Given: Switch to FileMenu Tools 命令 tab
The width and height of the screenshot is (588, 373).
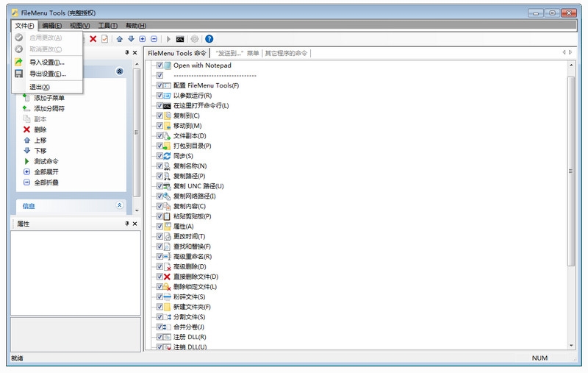Looking at the screenshot, I should [x=177, y=53].
